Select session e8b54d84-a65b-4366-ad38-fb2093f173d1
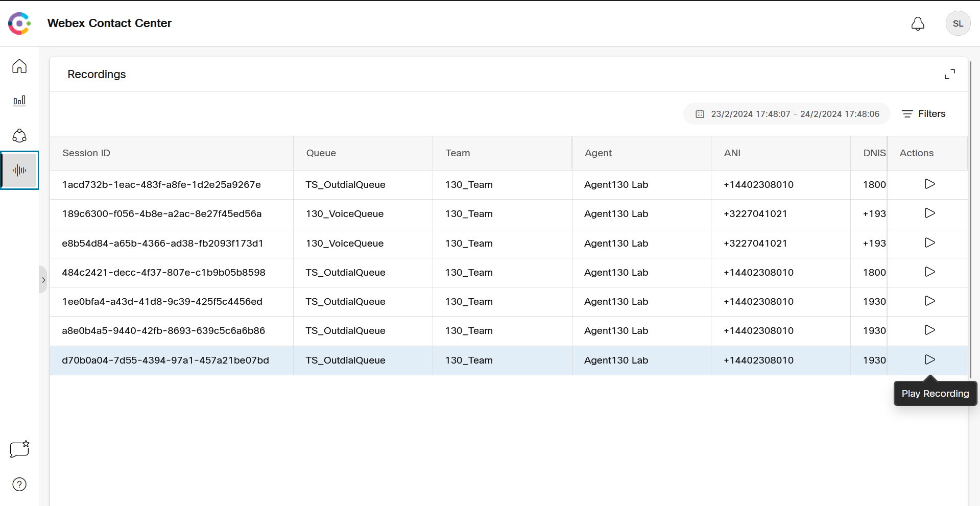Viewport: 980px width, 506px height. tap(162, 244)
